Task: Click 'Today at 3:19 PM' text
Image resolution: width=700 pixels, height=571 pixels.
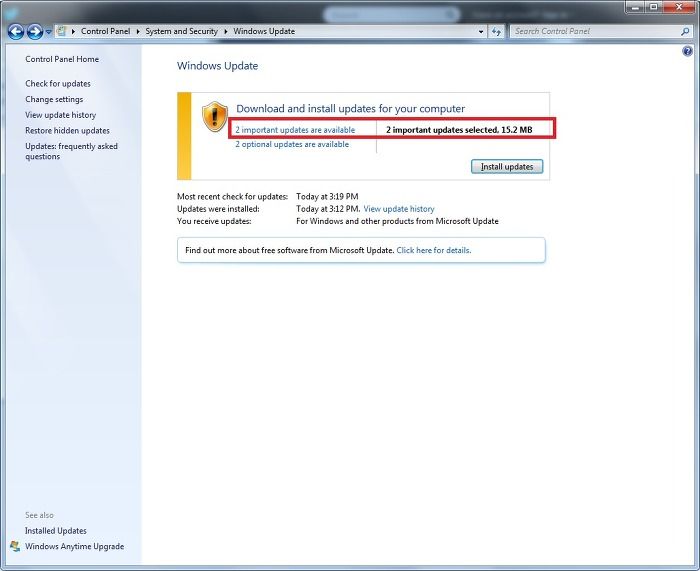Action: point(327,196)
